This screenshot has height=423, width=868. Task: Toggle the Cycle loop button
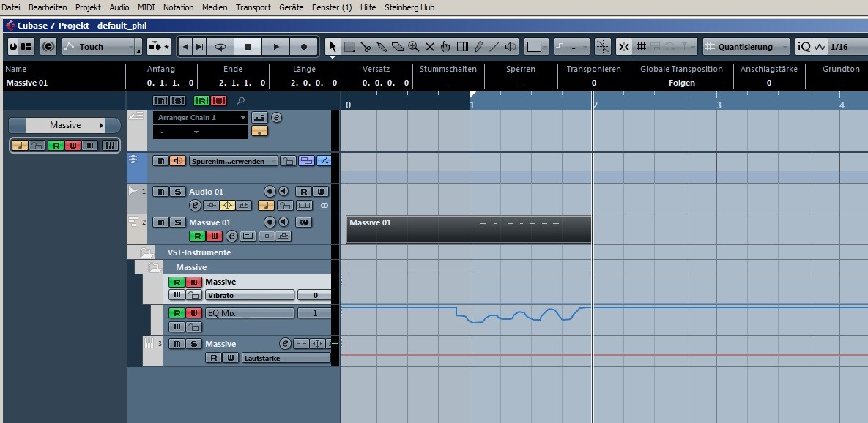coord(220,47)
